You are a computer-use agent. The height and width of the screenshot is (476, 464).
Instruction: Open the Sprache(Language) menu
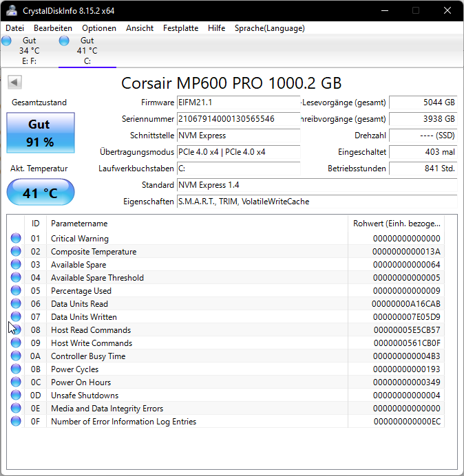(x=270, y=28)
